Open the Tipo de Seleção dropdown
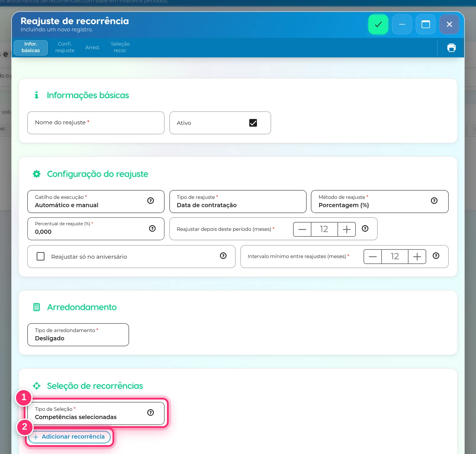Viewport: 476px width, 454px height. [x=96, y=413]
